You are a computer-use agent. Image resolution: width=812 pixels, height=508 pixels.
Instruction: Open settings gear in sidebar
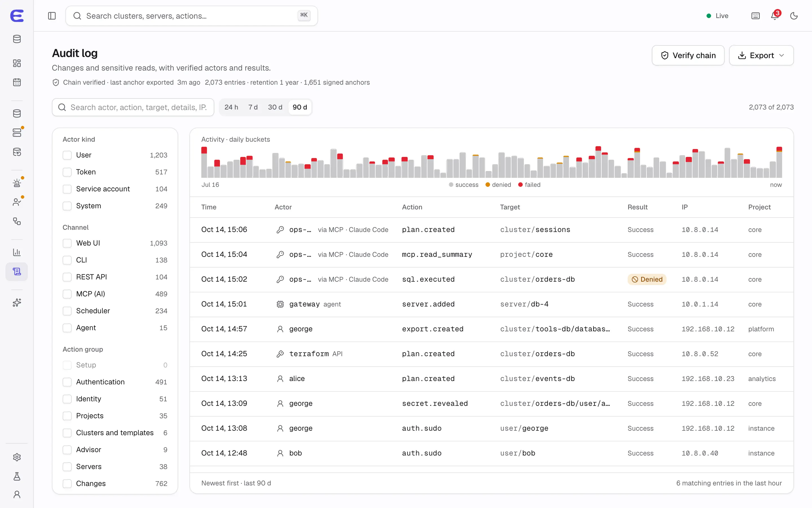(17, 457)
